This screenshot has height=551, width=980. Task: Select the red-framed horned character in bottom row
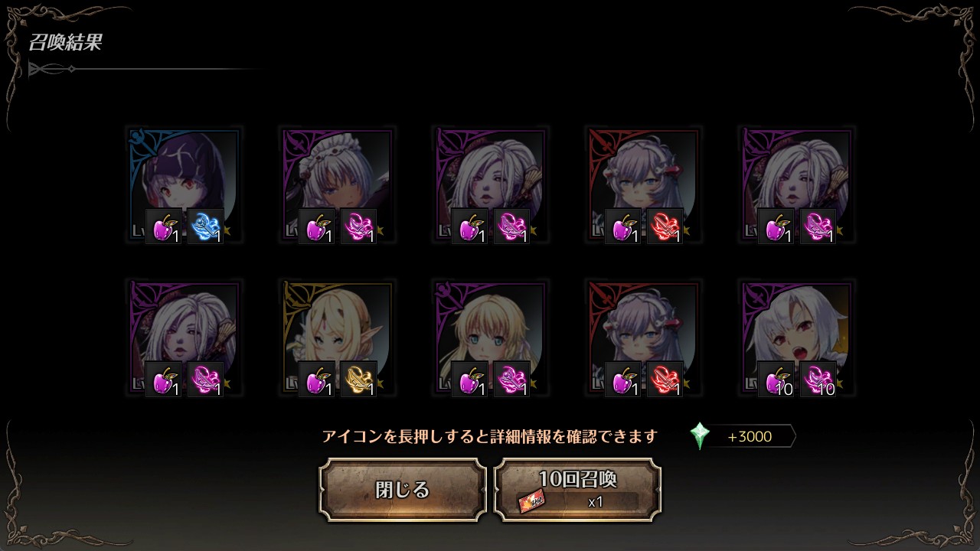643,337
